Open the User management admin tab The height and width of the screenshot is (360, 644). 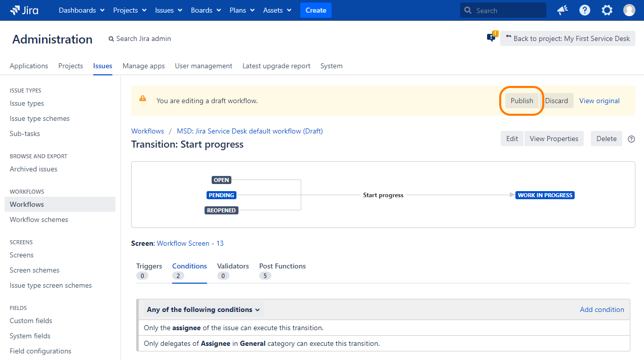click(x=204, y=66)
